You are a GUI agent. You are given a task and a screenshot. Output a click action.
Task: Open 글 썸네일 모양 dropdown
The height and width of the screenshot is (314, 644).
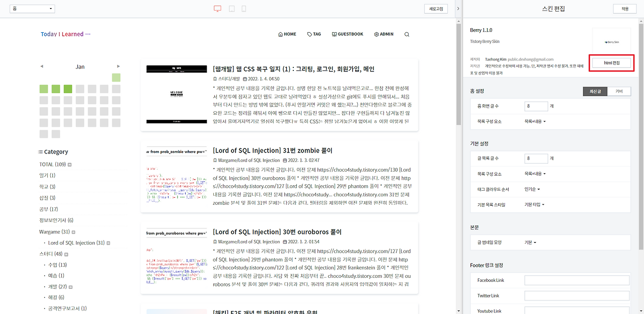pos(530,243)
